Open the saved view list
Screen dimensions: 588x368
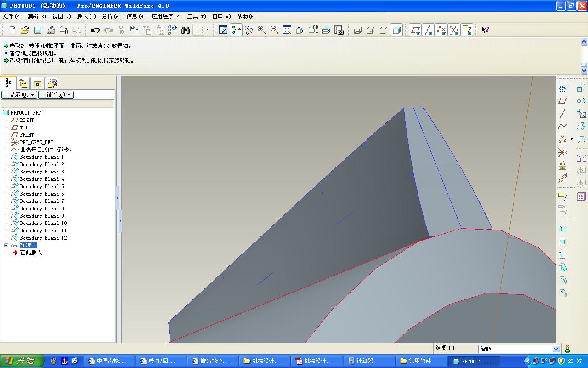[313, 30]
